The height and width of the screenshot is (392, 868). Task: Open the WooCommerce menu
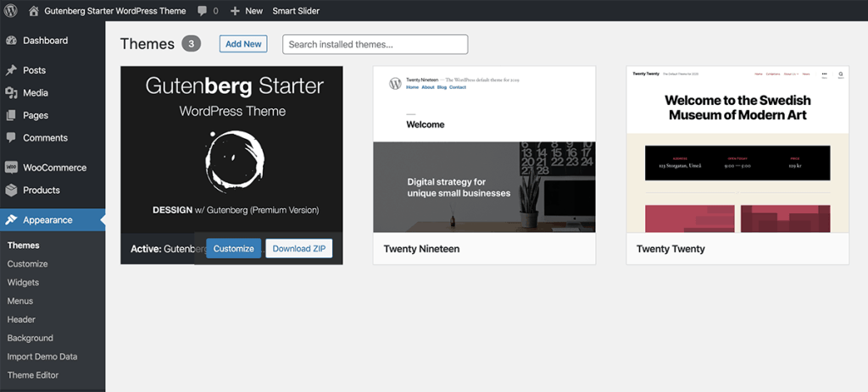[x=55, y=168]
